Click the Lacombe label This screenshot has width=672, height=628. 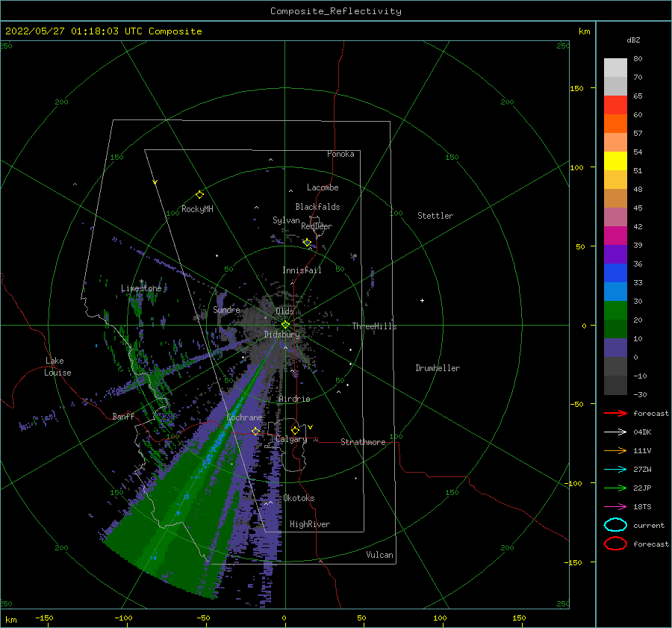323,187
